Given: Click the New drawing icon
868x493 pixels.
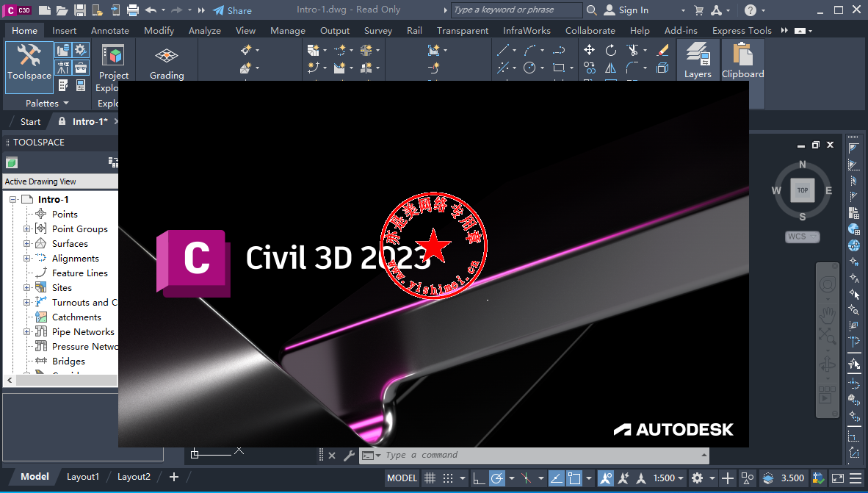Looking at the screenshot, I should click(x=45, y=10).
